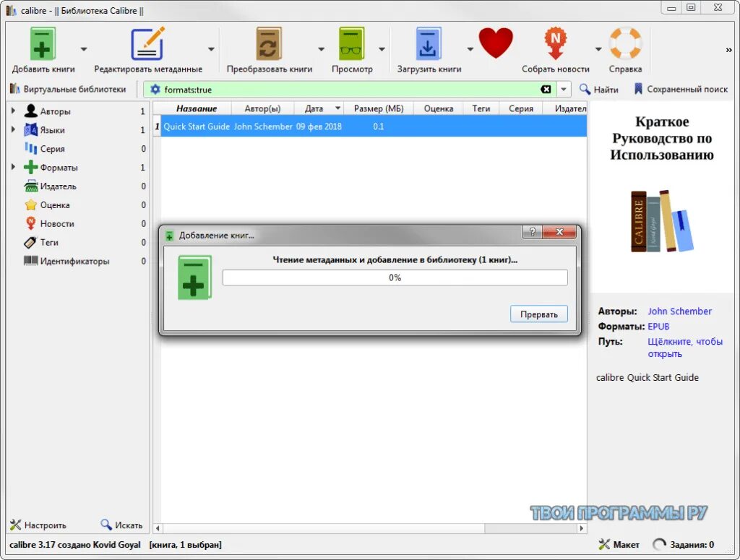Expand the Авторы tree node
Image resolution: width=740 pixels, height=560 pixels.
(13, 111)
